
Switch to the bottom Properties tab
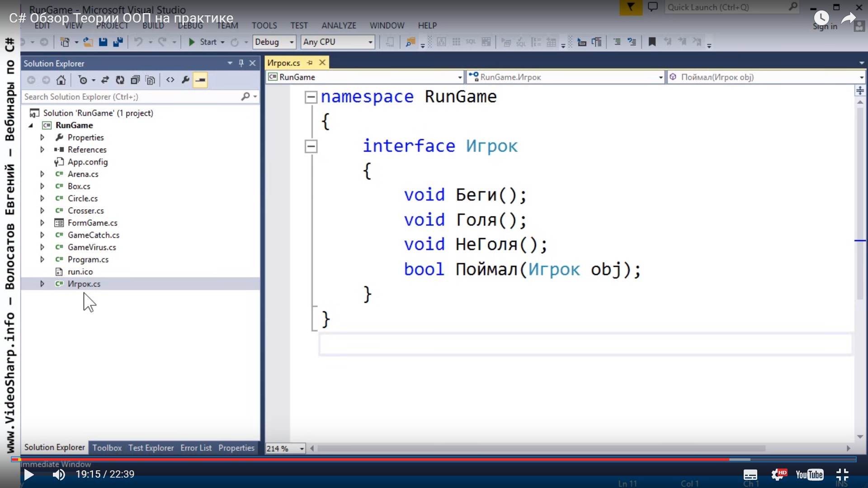pyautogui.click(x=236, y=448)
